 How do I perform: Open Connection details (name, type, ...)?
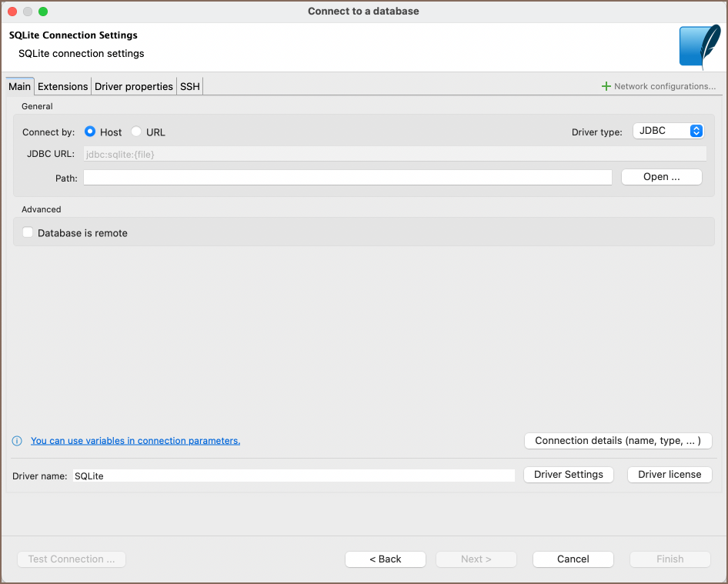(x=618, y=441)
